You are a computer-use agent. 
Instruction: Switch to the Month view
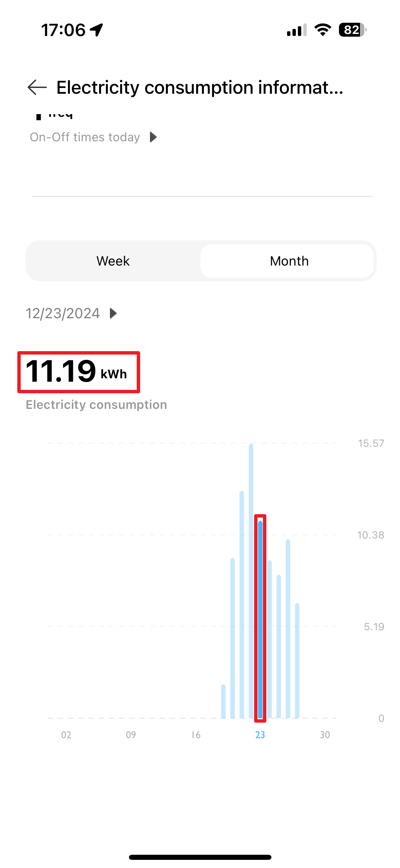(x=289, y=261)
